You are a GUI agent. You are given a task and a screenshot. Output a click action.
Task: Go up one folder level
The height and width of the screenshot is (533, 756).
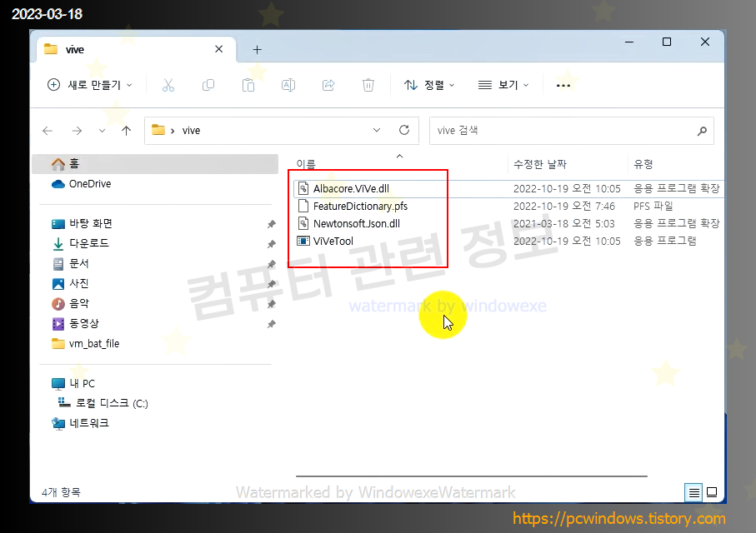[127, 131]
